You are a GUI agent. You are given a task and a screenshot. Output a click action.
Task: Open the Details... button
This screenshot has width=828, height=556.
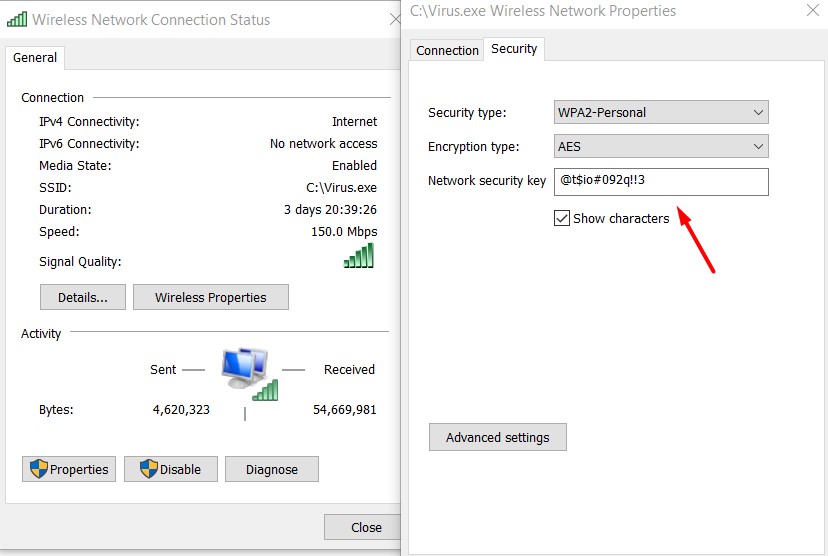click(83, 297)
